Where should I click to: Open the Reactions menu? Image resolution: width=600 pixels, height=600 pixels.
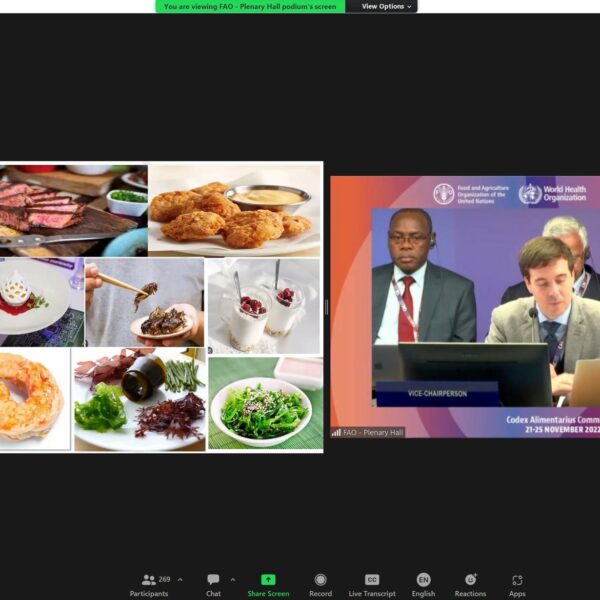click(x=470, y=583)
